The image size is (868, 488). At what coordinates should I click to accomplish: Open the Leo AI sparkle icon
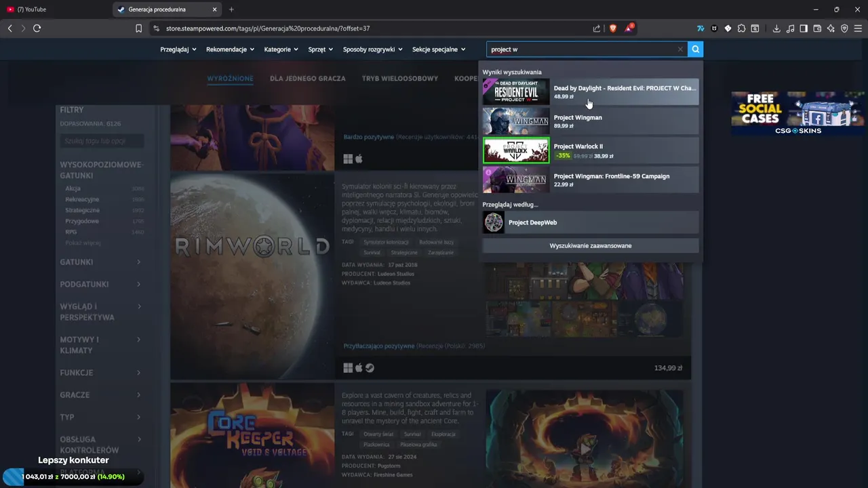831,28
